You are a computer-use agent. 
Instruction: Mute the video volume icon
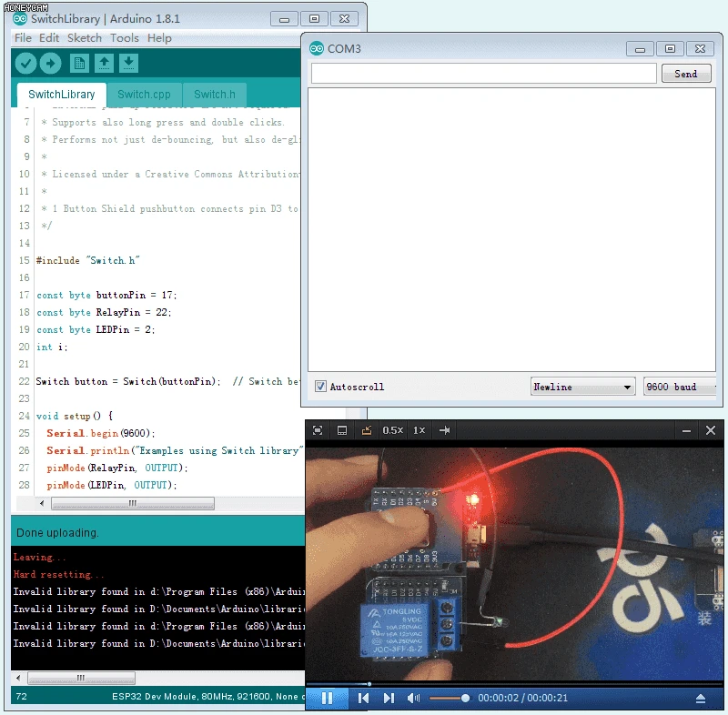tap(414, 699)
